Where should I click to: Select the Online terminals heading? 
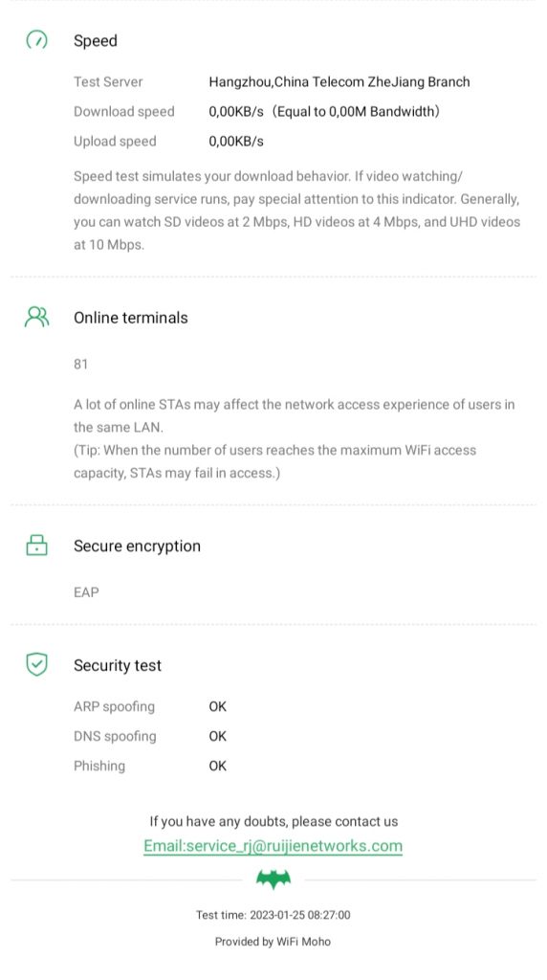(x=130, y=318)
